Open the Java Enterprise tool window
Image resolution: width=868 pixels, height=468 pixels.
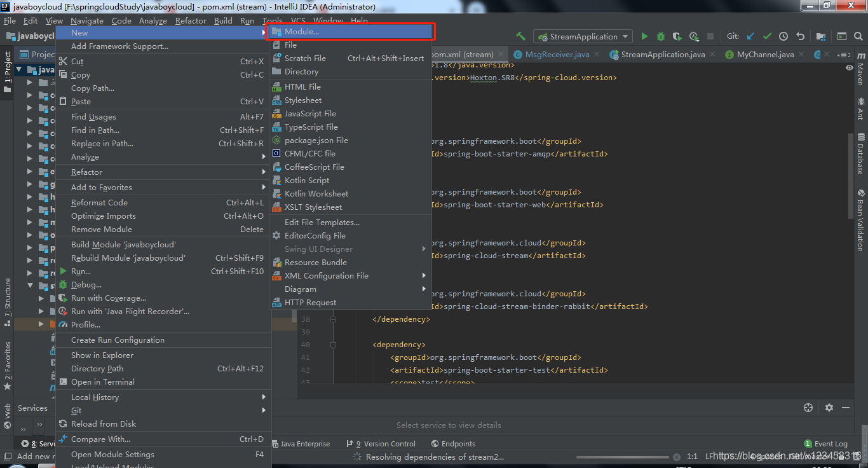click(x=301, y=444)
